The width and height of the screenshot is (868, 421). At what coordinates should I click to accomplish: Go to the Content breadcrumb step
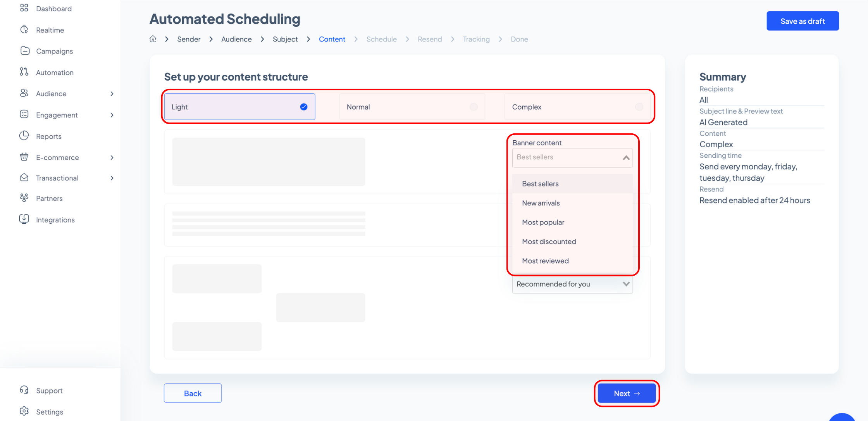point(332,39)
